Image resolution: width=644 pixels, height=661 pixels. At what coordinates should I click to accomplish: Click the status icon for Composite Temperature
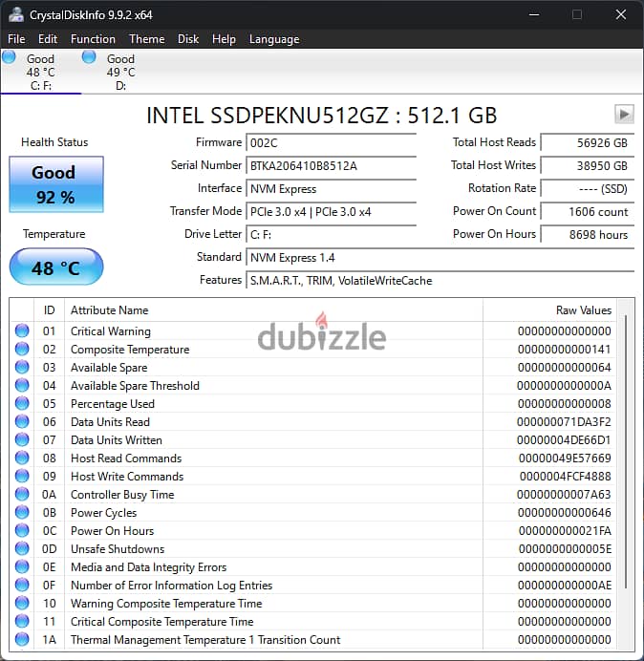point(22,349)
